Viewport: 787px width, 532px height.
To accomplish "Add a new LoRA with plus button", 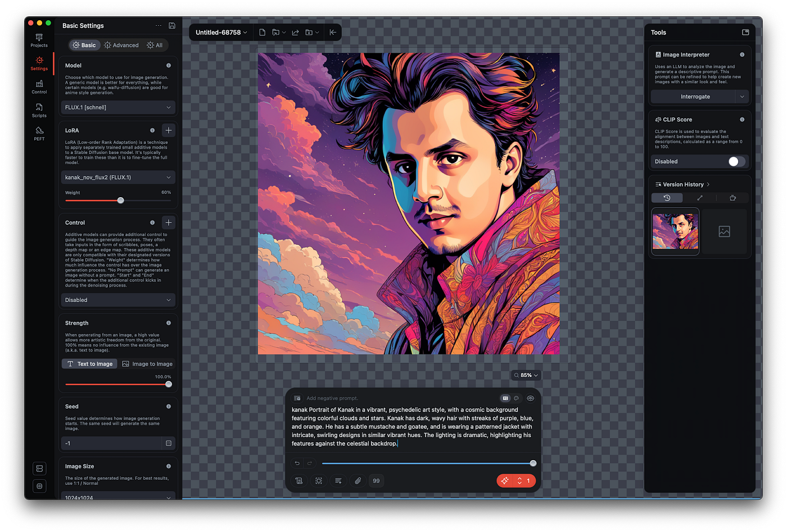I will coord(168,130).
